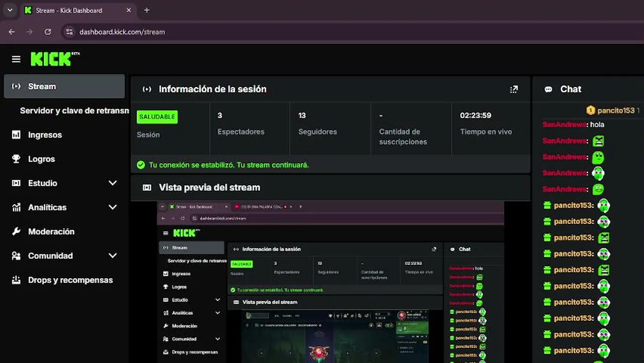
Task: Click the 3 Espectadores count
Action: click(220, 115)
